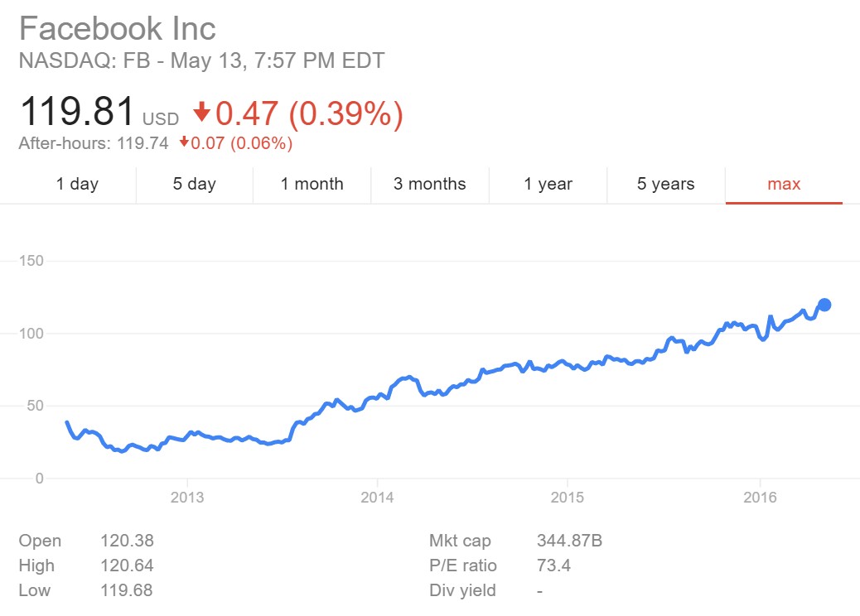Screen dimensions: 860x616
Task: Switch to the 1 day tab
Action: [x=77, y=184]
